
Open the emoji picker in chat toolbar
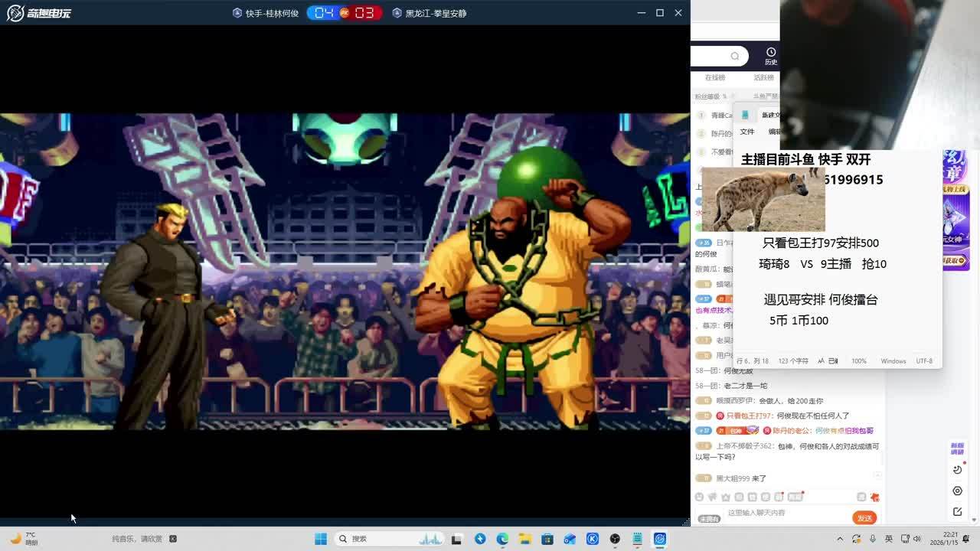coord(699,497)
